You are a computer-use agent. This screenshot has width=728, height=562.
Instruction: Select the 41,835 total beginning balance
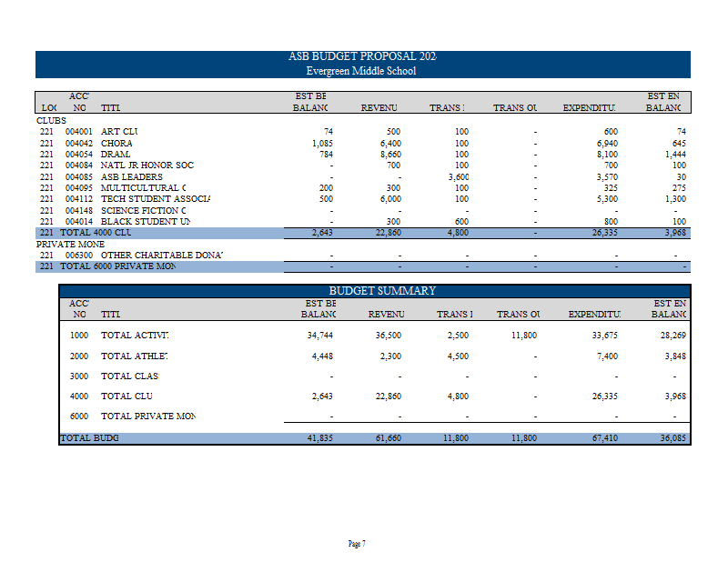[x=320, y=438]
